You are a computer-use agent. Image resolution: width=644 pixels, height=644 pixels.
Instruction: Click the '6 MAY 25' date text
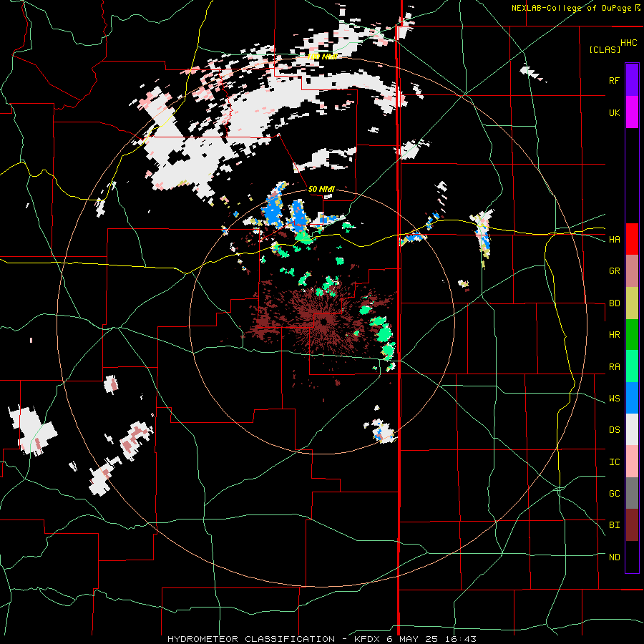pos(412,639)
